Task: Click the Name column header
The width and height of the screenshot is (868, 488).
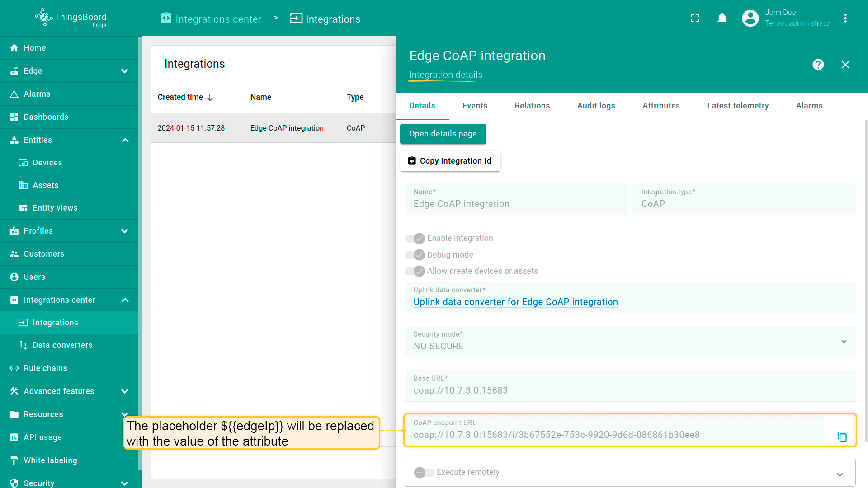Action: tap(260, 97)
